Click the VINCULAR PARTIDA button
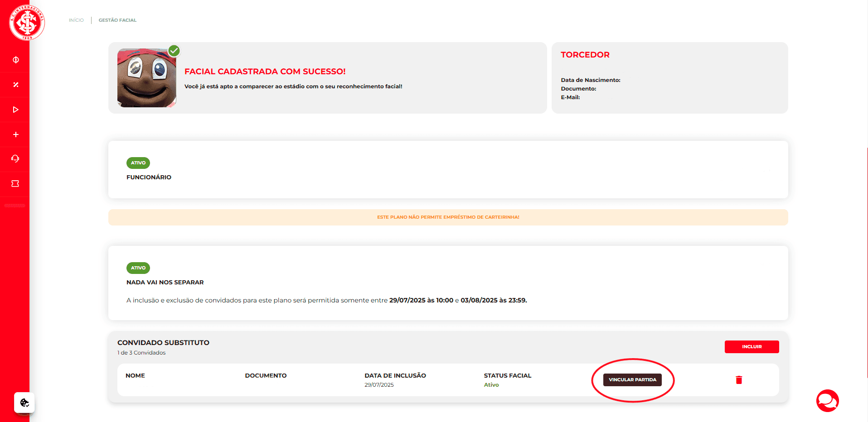 point(632,380)
